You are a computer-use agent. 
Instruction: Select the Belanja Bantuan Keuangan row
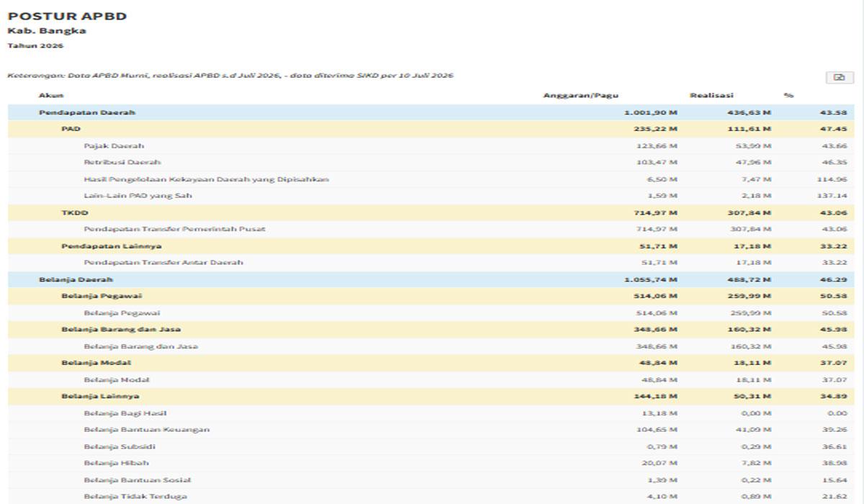[x=431, y=430]
